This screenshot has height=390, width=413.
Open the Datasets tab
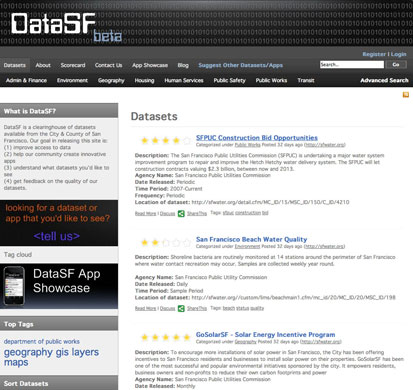15,65
